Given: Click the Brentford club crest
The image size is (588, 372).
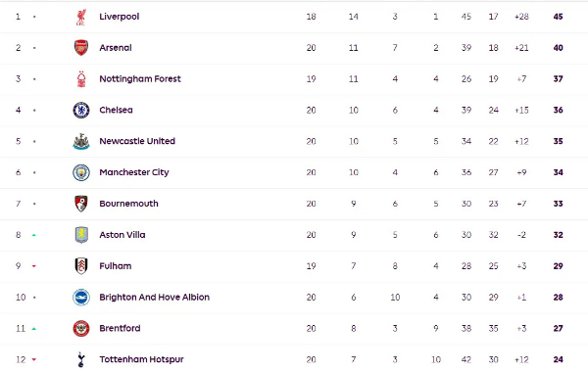Looking at the screenshot, I should click(81, 329).
